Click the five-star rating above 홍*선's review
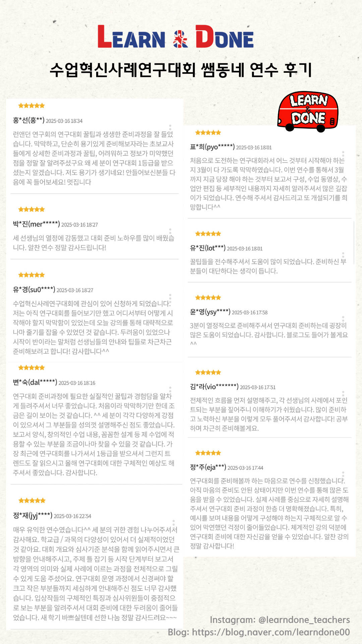 click(x=32, y=106)
